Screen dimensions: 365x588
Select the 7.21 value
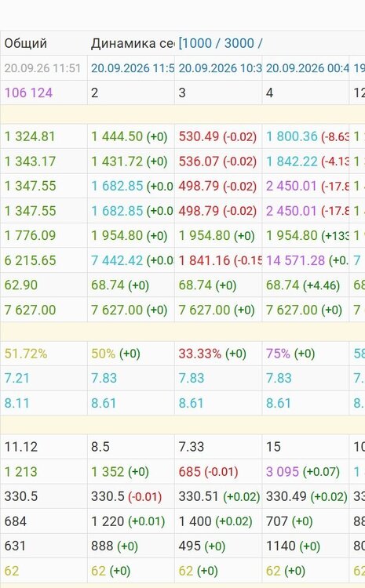coord(16,378)
